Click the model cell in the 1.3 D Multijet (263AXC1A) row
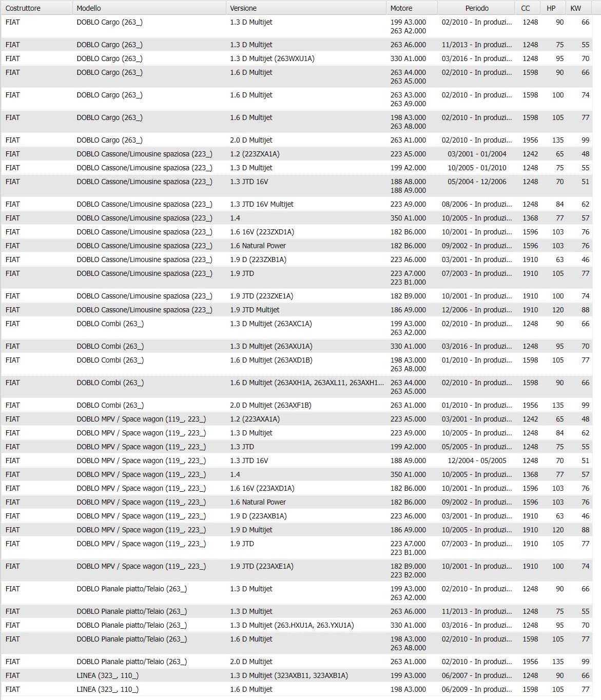The width and height of the screenshot is (601, 700). 110,324
